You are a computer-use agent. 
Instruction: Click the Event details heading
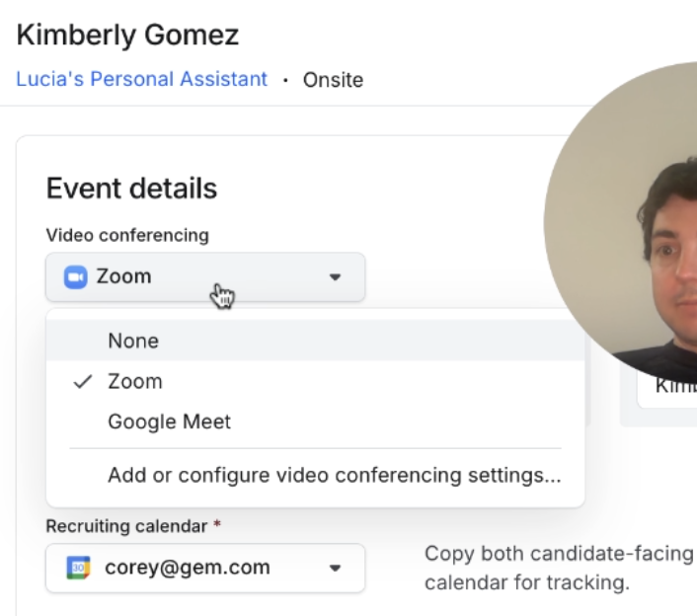(x=131, y=188)
